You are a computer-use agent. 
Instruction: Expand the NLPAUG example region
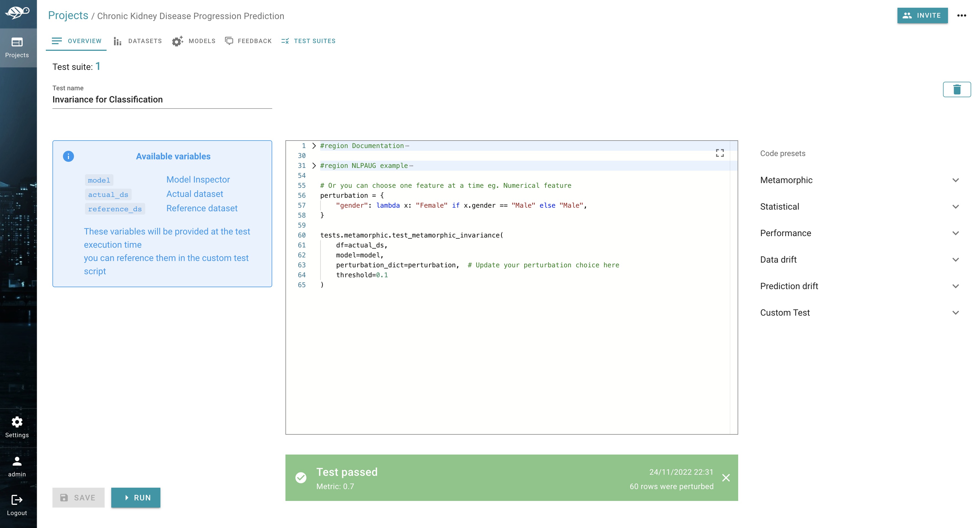pos(314,166)
